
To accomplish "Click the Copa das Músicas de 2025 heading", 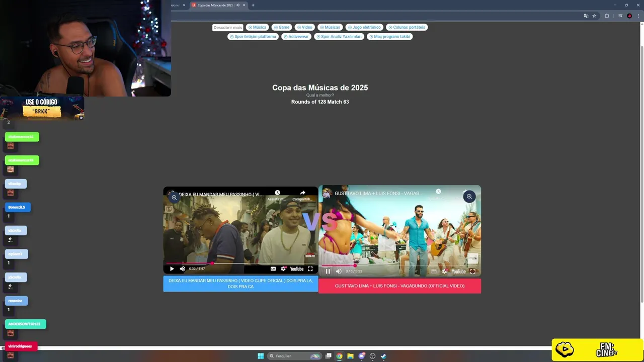I will pyautogui.click(x=320, y=87).
